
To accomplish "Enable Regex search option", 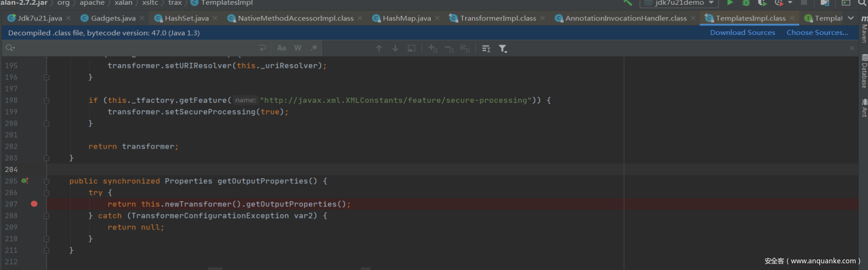I will coord(314,48).
